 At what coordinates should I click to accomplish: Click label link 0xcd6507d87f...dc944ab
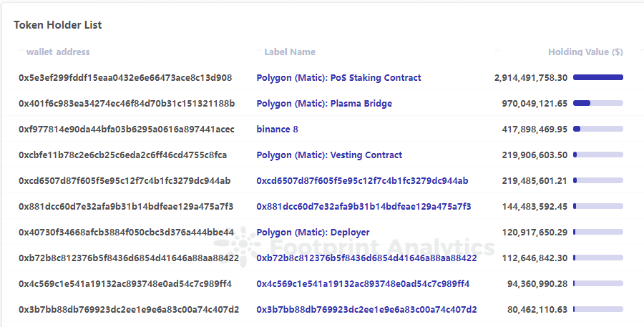(x=362, y=181)
